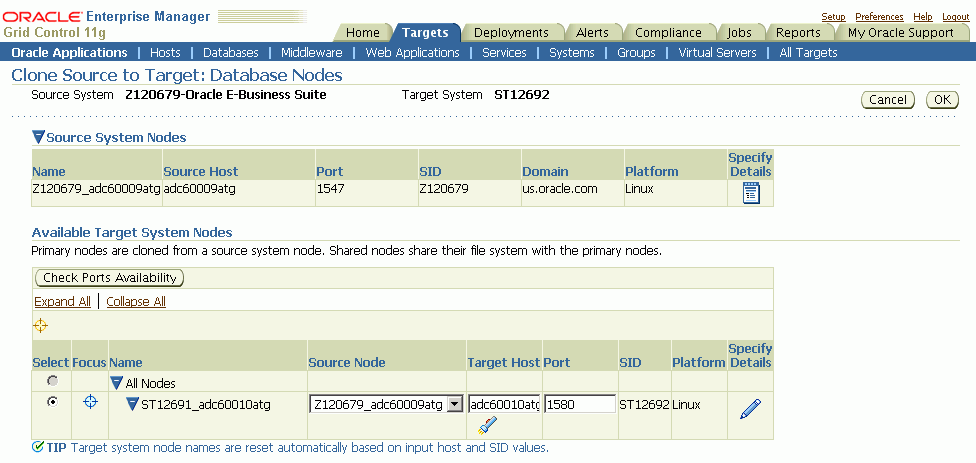
Task: Switch to the Jobs tab
Action: click(x=739, y=33)
